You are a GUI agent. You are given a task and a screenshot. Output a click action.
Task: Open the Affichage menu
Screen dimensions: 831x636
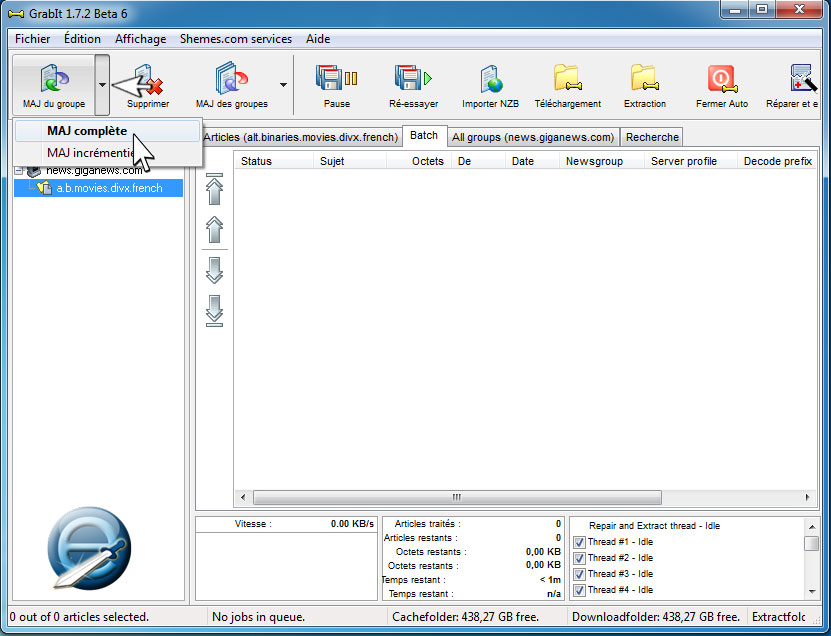140,39
